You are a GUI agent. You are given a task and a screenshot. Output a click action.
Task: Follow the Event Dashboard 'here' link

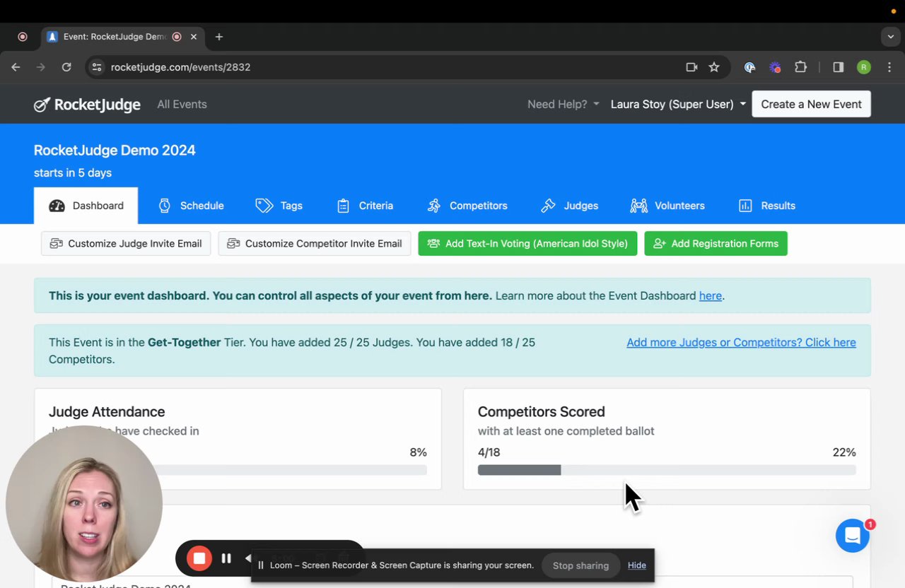(711, 295)
